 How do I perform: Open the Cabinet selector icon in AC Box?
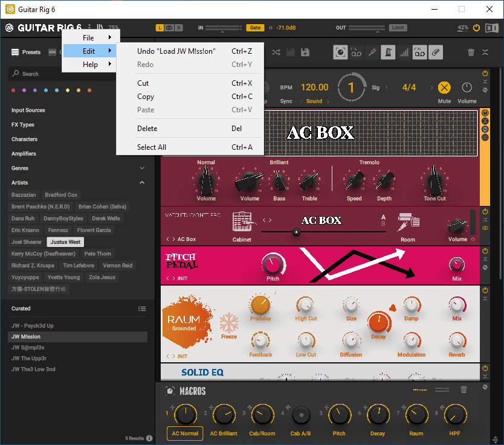pyautogui.click(x=243, y=222)
